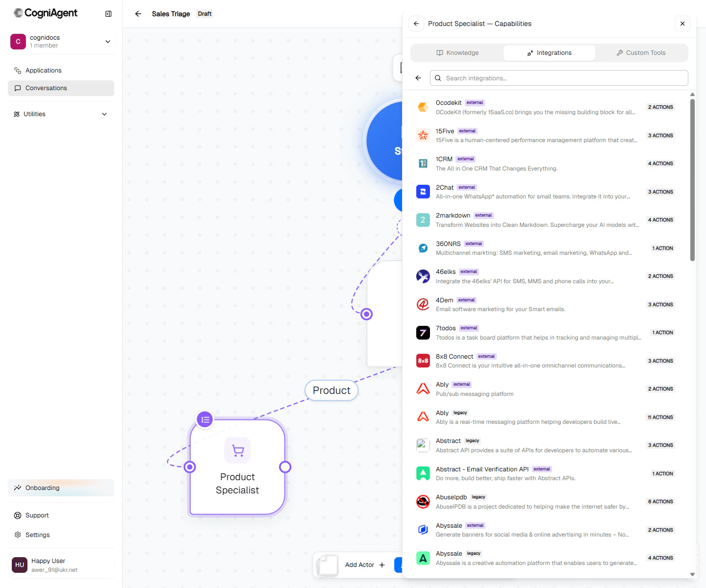Select the Abyssale external integration logo
Image resolution: width=706 pixels, height=588 pixels.
pyautogui.click(x=423, y=530)
